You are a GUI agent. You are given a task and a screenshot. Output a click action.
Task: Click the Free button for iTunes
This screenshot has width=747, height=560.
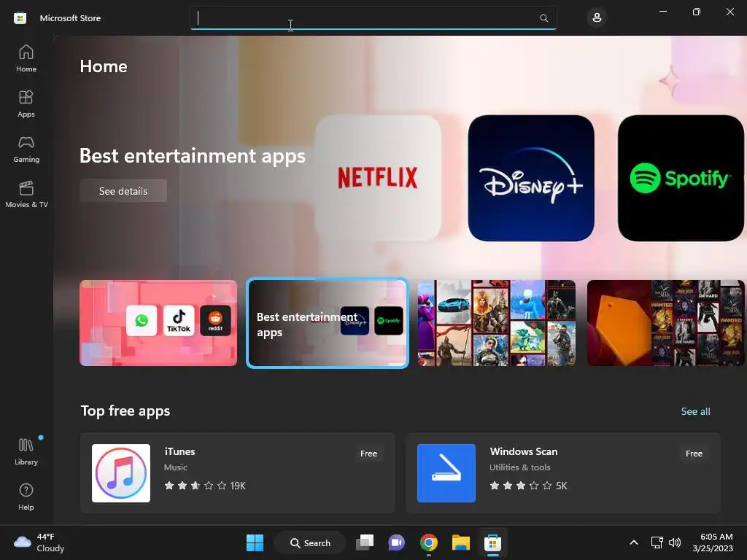[368, 454]
